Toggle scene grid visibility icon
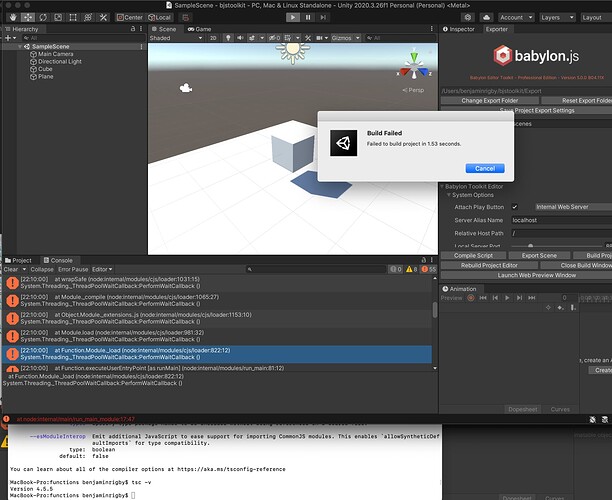The height and width of the screenshot is (500, 612). point(288,38)
